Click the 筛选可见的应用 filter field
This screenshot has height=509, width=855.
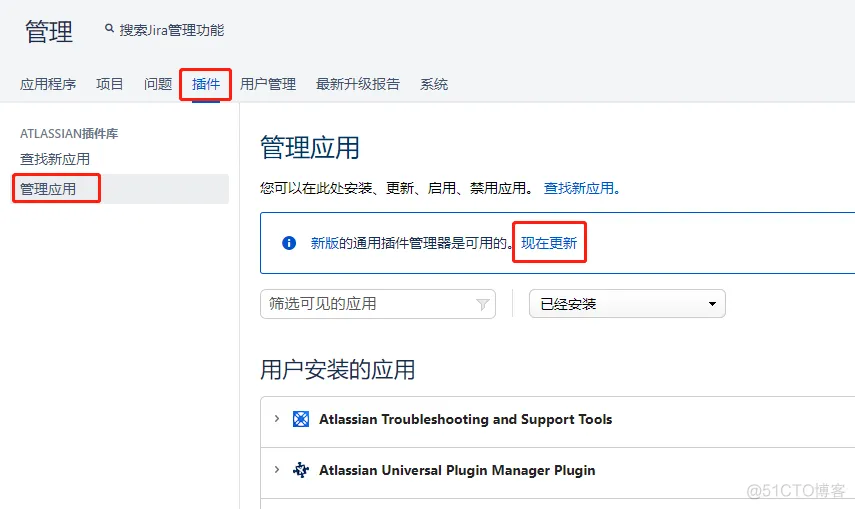pos(378,304)
